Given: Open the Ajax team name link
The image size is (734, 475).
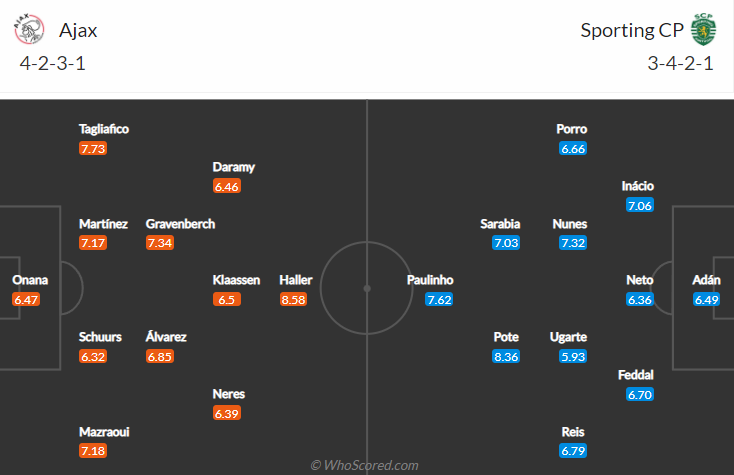Looking at the screenshot, I should pyautogui.click(x=78, y=30).
